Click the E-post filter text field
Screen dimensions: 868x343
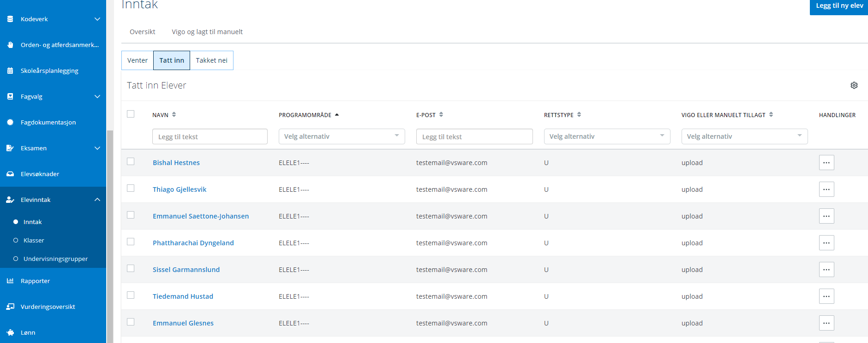pos(474,136)
